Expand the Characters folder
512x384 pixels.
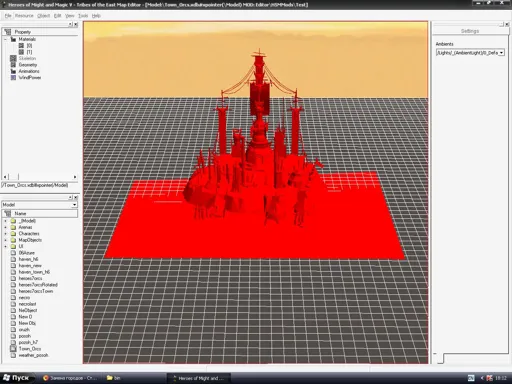pyautogui.click(x=5, y=234)
